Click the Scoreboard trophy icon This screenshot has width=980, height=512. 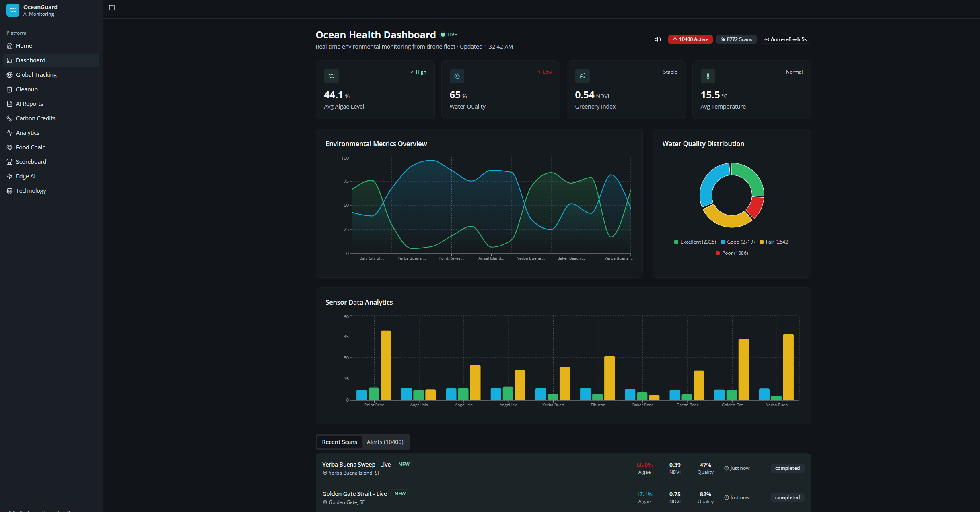(10, 162)
